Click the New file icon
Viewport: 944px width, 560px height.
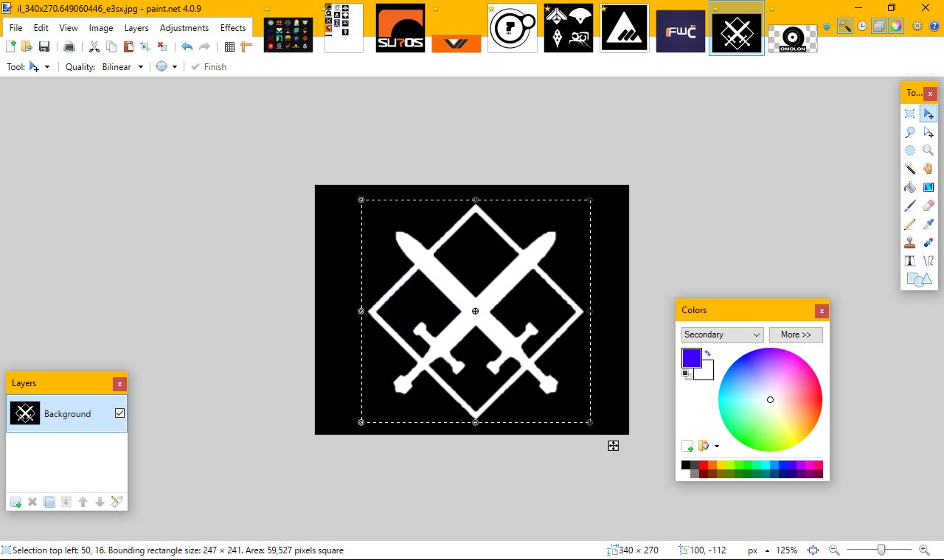pyautogui.click(x=11, y=46)
